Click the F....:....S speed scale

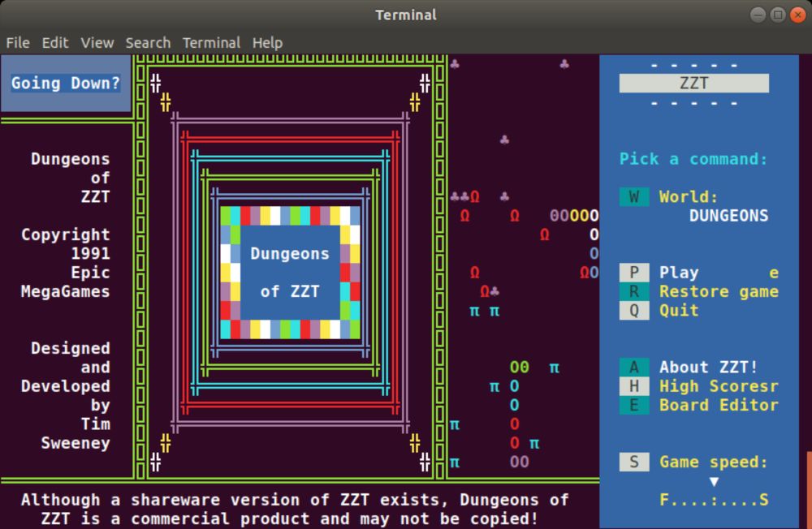click(x=714, y=500)
